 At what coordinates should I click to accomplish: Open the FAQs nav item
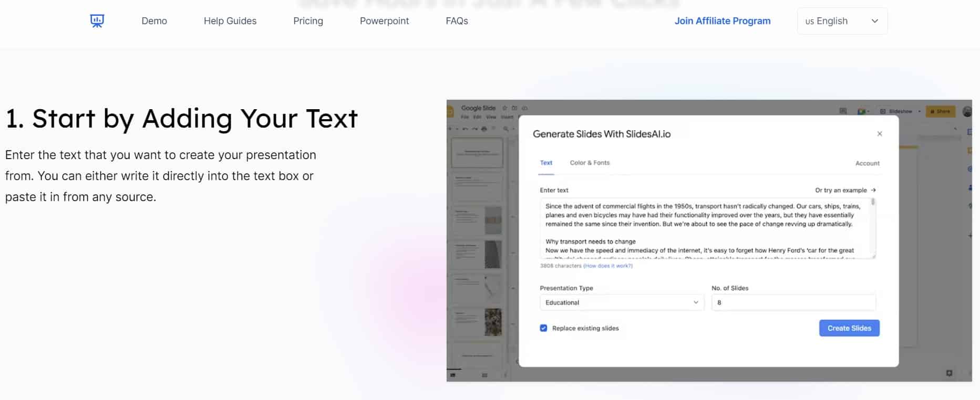tap(457, 21)
